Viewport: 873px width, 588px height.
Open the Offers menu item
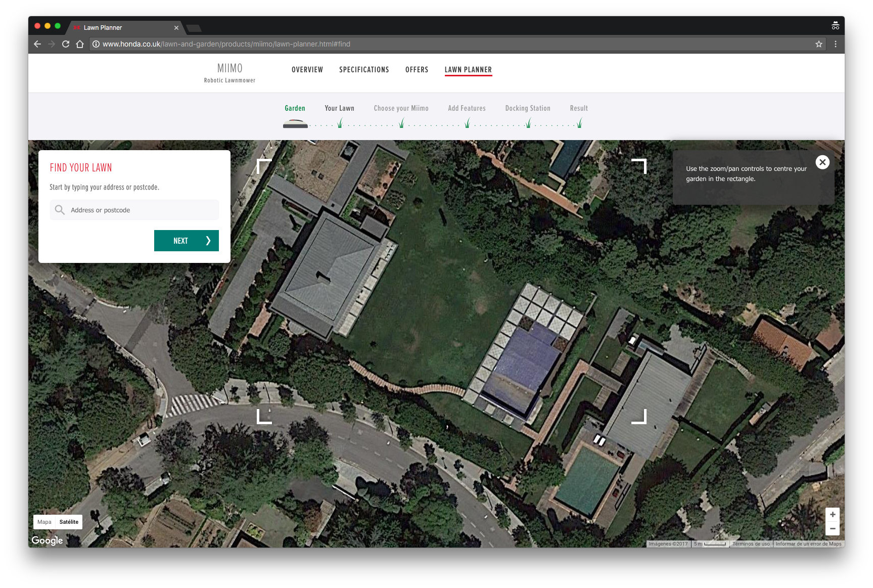click(417, 70)
